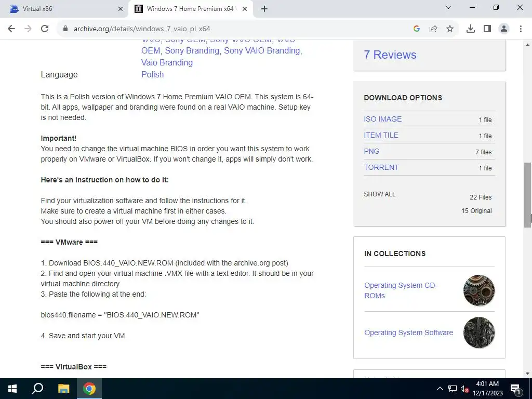Open Operating System Software collection
Viewport: 532px width, 399px height.
tap(408, 332)
